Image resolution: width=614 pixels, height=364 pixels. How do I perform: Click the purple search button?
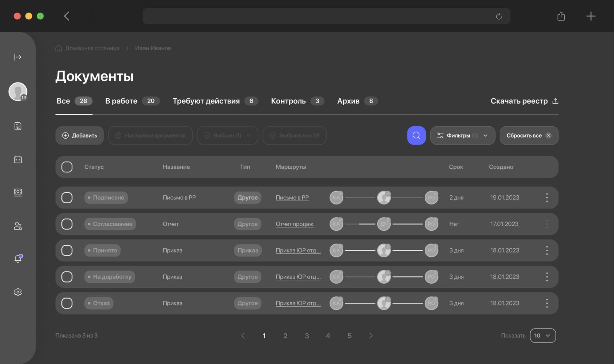(416, 135)
